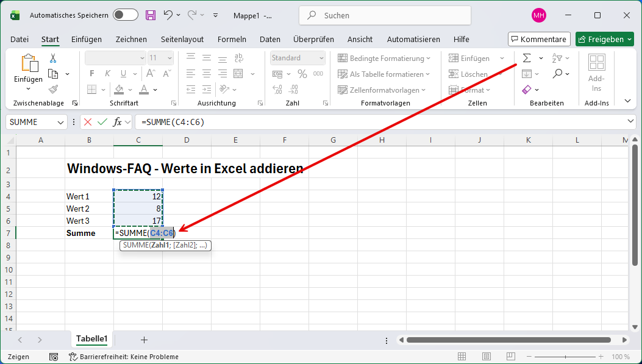Open the Formeln tab

tap(232, 39)
